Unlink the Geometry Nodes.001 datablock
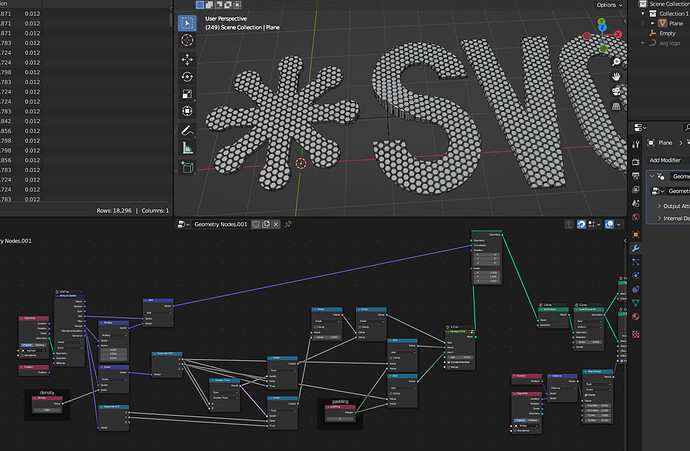This screenshot has height=451, width=690. (x=276, y=224)
